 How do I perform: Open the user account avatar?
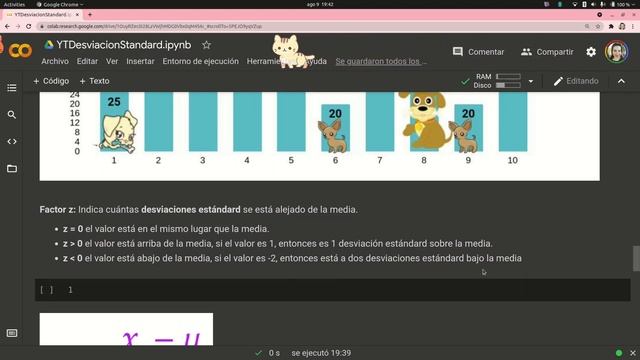[x=616, y=52]
